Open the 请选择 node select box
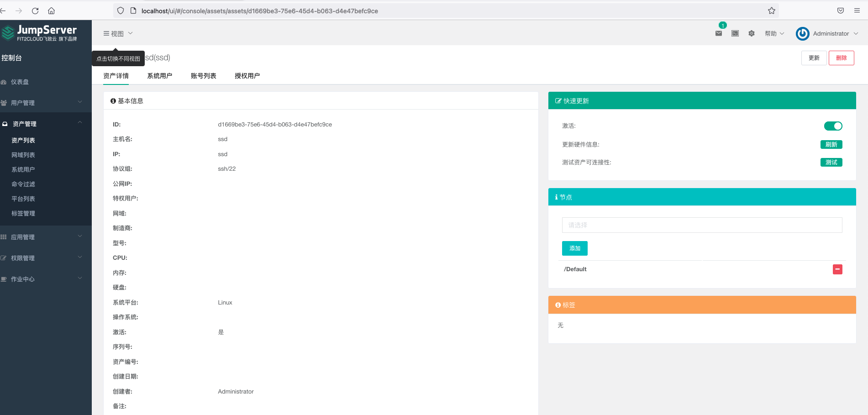Image resolution: width=868 pixels, height=415 pixels. 702,225
